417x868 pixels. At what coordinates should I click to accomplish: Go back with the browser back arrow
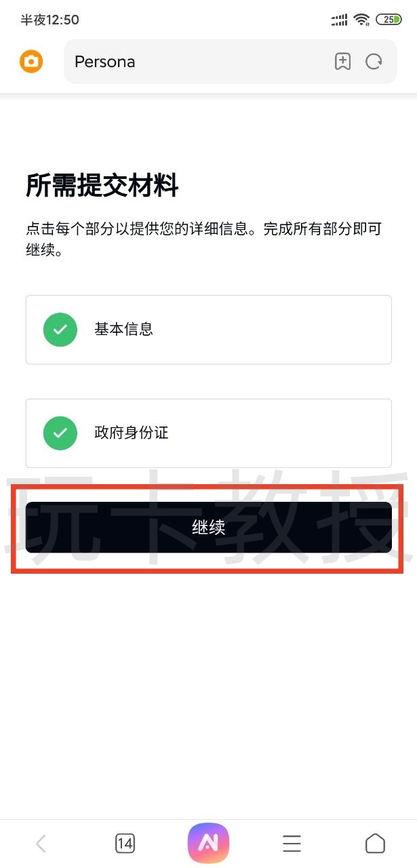coord(41,843)
